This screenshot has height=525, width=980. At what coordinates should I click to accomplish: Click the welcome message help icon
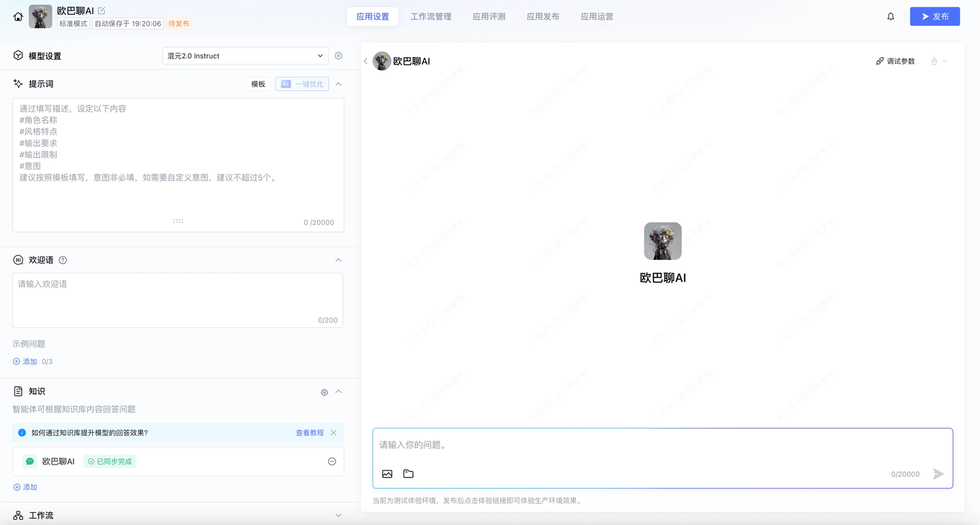(63, 260)
